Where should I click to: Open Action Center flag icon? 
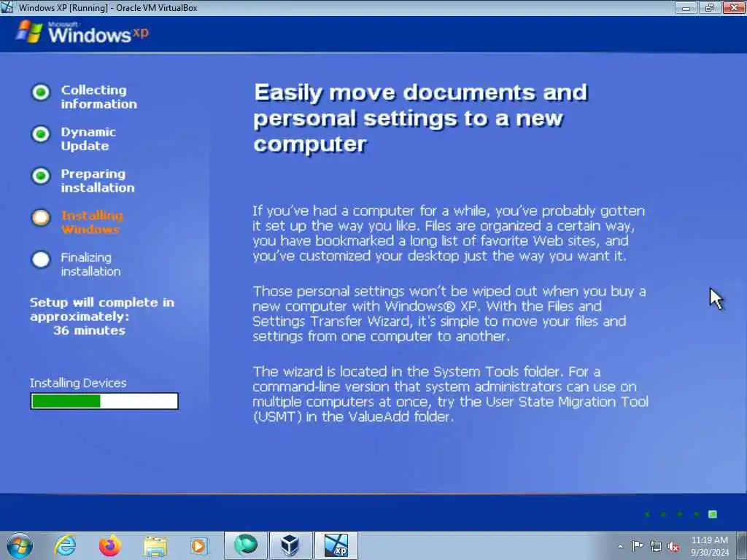pyautogui.click(x=638, y=546)
